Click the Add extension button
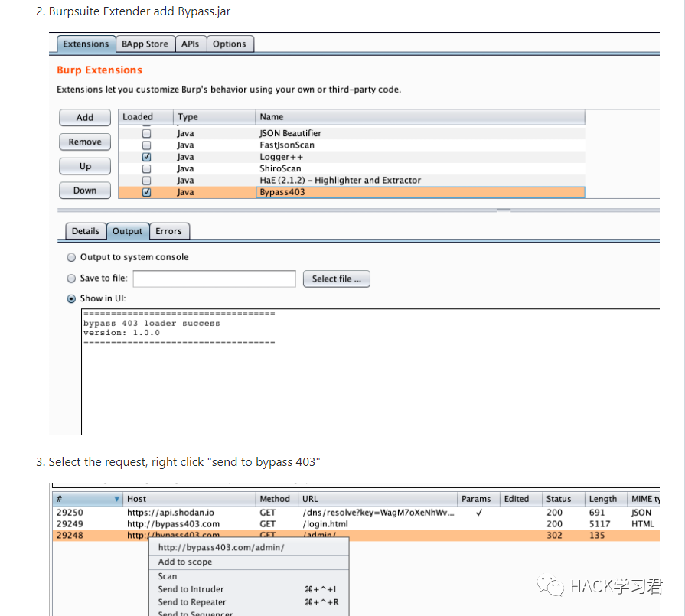The image size is (685, 616). (x=85, y=118)
